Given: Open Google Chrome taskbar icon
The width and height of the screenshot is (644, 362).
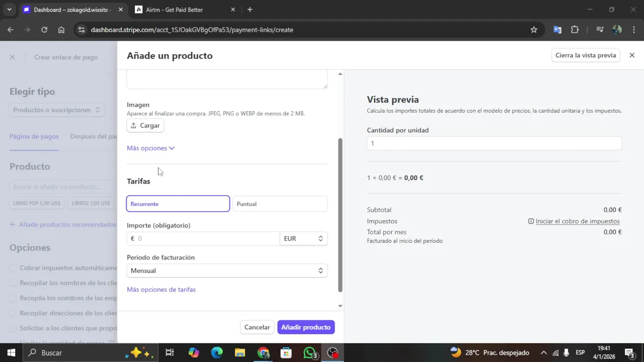Looking at the screenshot, I should pos(263,353).
